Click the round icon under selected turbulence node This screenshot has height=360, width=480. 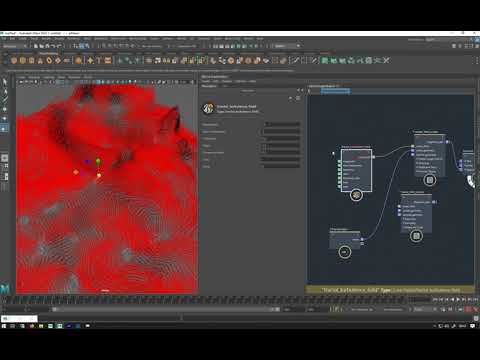[x=356, y=195]
